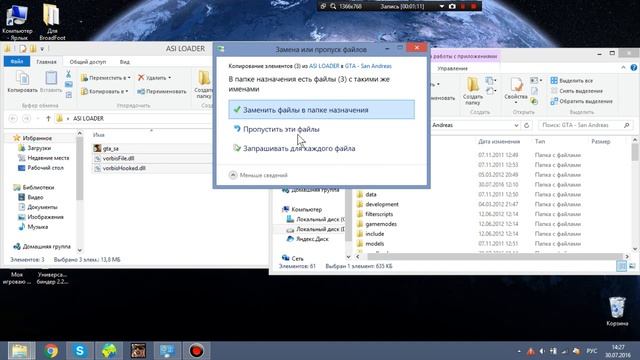The image size is (640, 360).
Task: Open the models folder
Action: tap(370, 244)
